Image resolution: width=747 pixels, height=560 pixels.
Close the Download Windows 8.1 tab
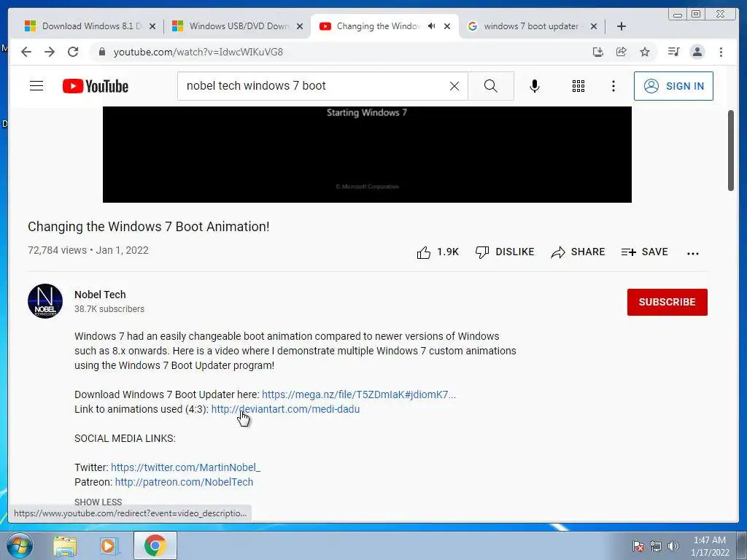152,27
